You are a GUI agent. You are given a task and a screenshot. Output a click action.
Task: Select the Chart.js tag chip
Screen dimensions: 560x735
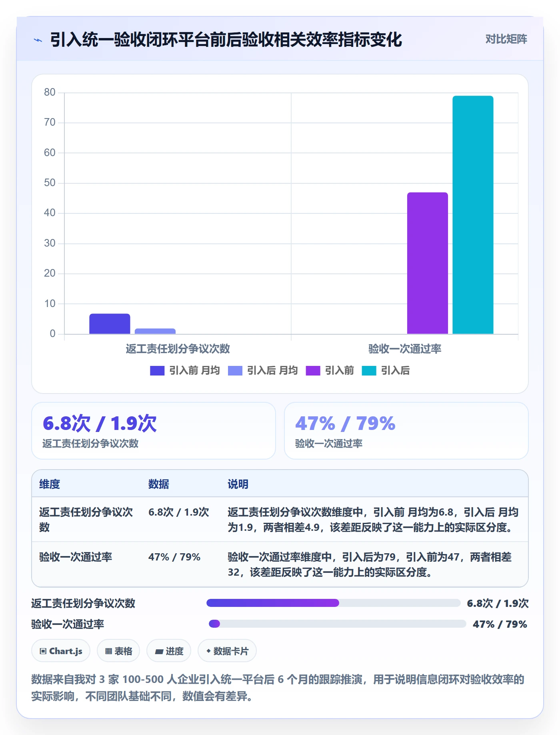point(61,651)
